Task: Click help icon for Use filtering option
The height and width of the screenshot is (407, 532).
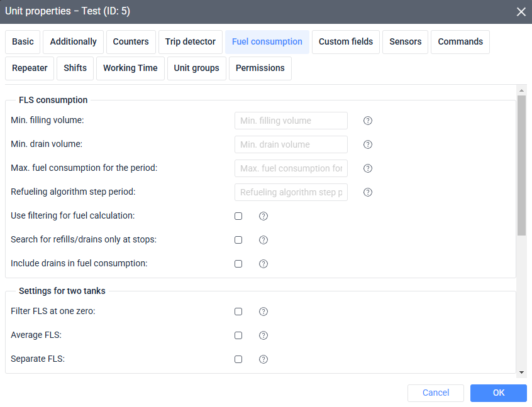Action: [263, 216]
